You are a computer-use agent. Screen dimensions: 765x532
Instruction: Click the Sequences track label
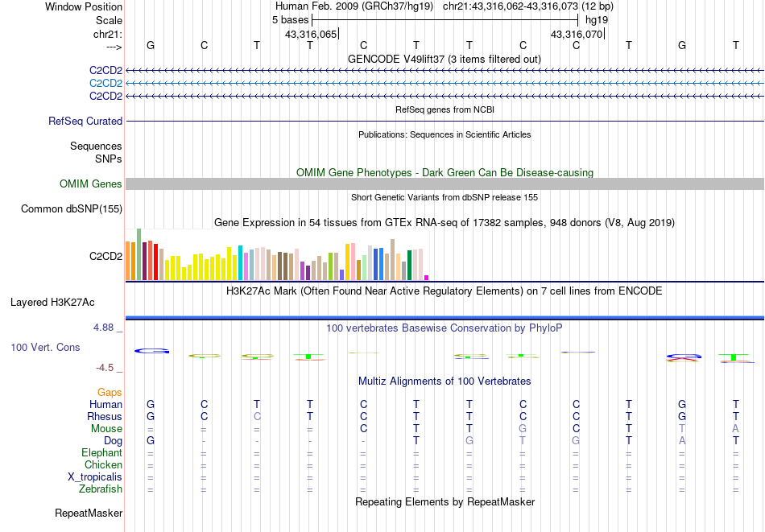[96, 146]
